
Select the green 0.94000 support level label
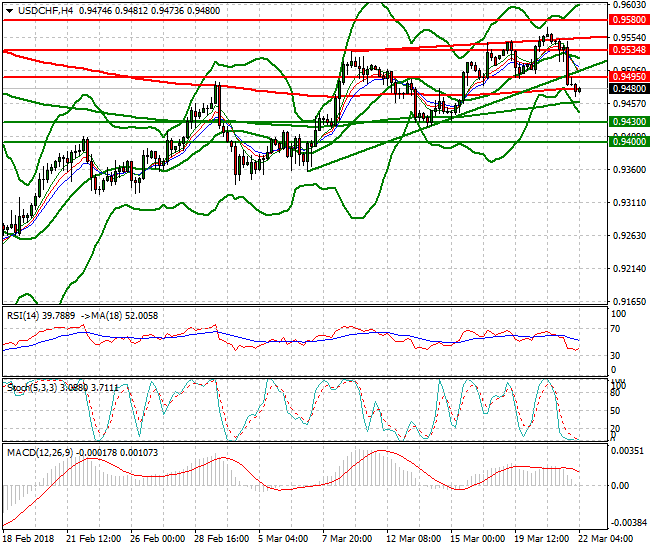629,142
